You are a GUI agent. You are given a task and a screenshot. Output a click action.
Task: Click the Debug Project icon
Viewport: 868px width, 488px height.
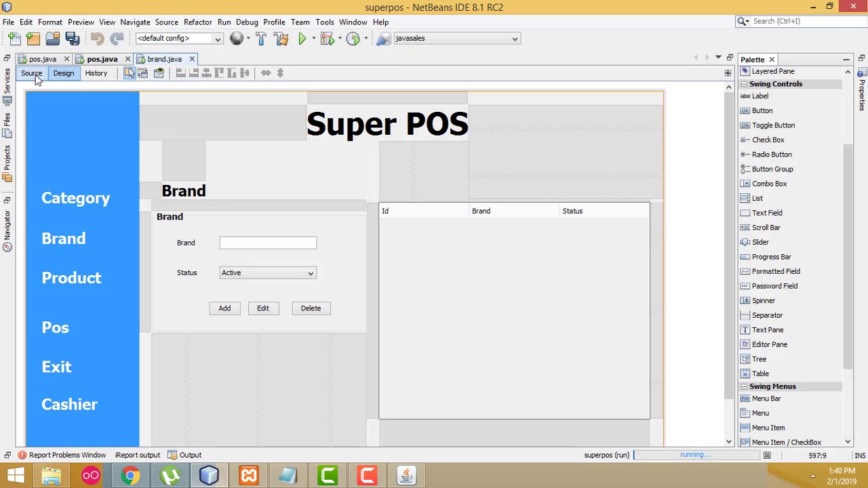[x=327, y=39]
